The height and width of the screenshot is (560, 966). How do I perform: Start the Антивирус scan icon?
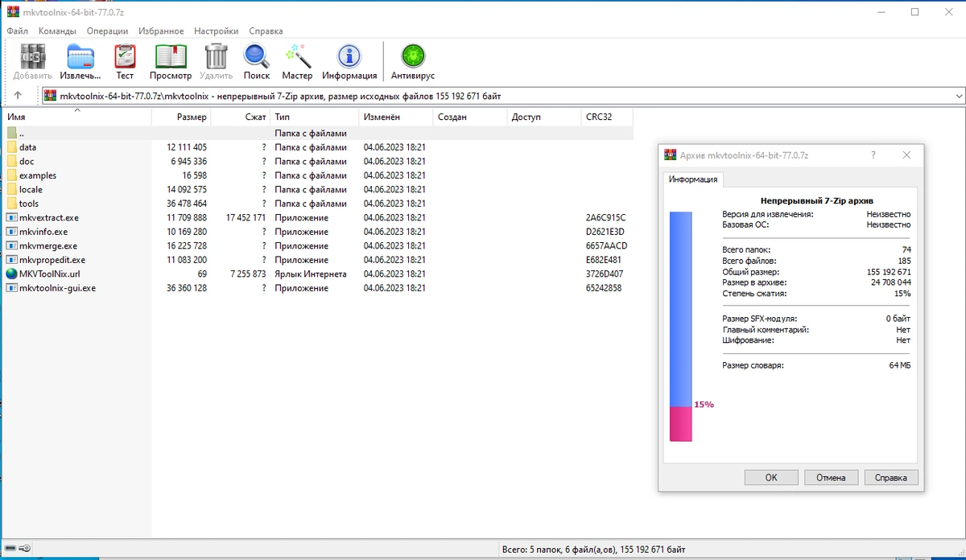(x=413, y=56)
